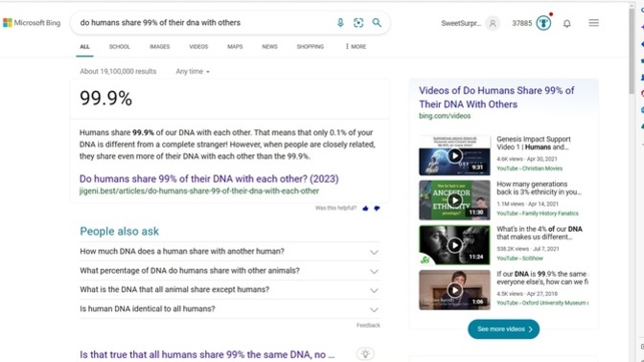
Task: Open the Any time filter dropdown
Action: coord(193,72)
